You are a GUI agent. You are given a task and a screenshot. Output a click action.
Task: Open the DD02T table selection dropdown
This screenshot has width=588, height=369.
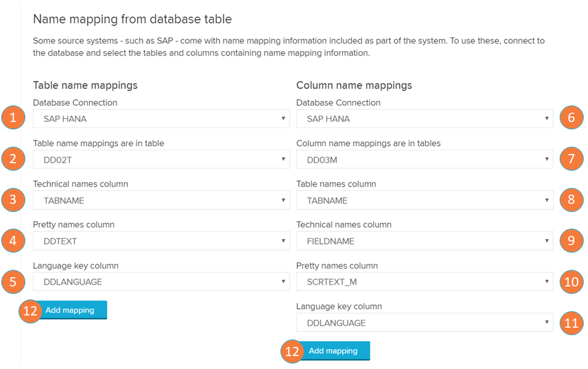161,160
